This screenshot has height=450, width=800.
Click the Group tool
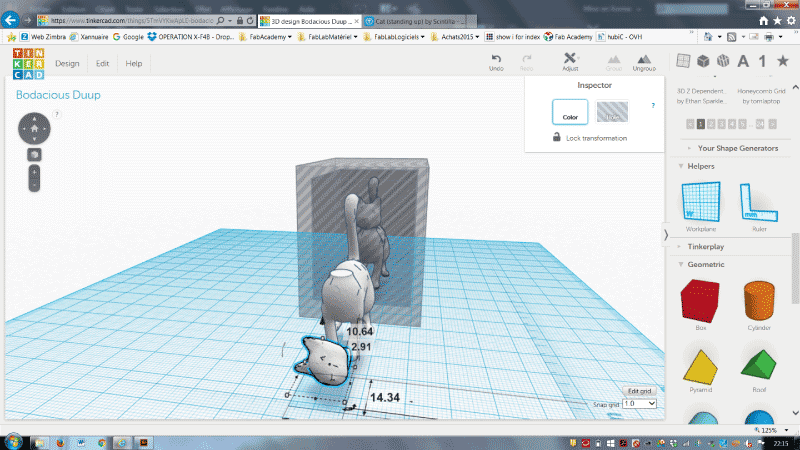point(614,63)
